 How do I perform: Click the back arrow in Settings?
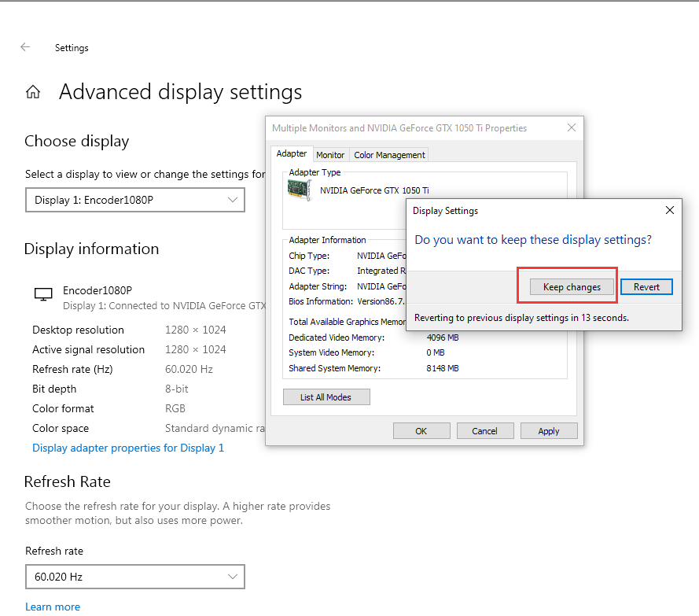pyautogui.click(x=25, y=47)
